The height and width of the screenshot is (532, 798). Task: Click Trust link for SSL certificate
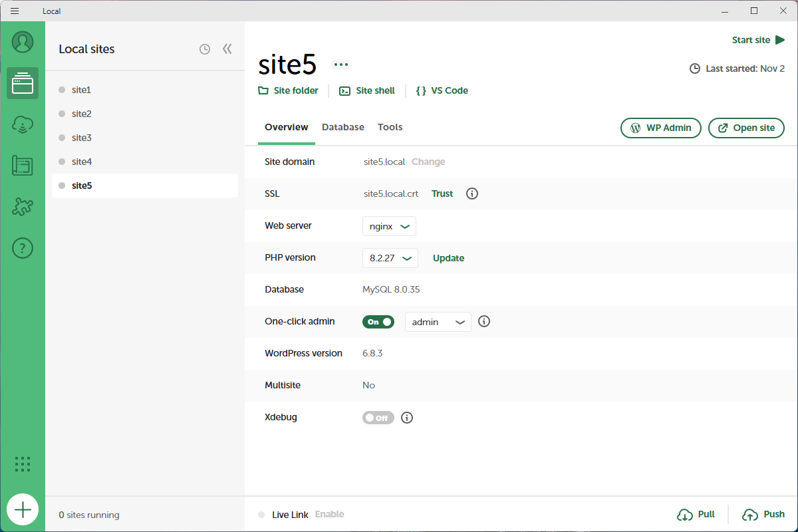[442, 194]
